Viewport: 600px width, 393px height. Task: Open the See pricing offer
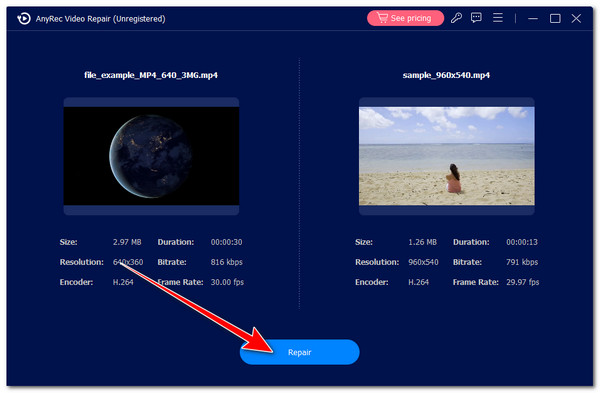point(405,18)
